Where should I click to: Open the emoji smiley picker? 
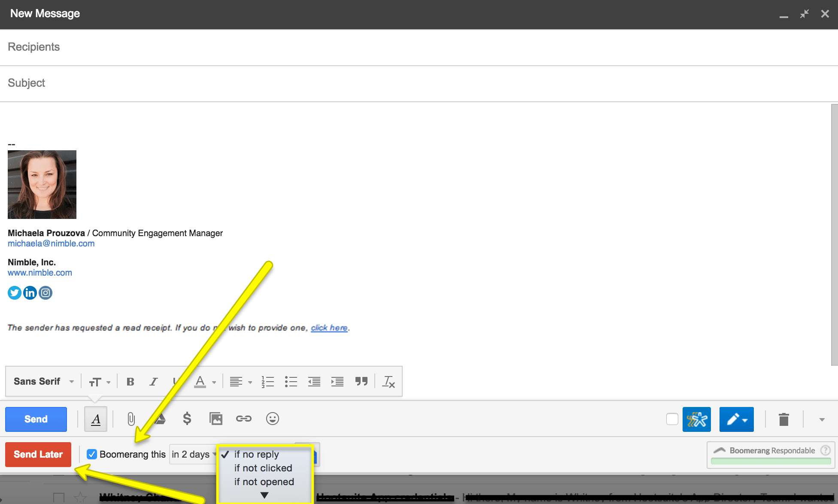point(272,419)
